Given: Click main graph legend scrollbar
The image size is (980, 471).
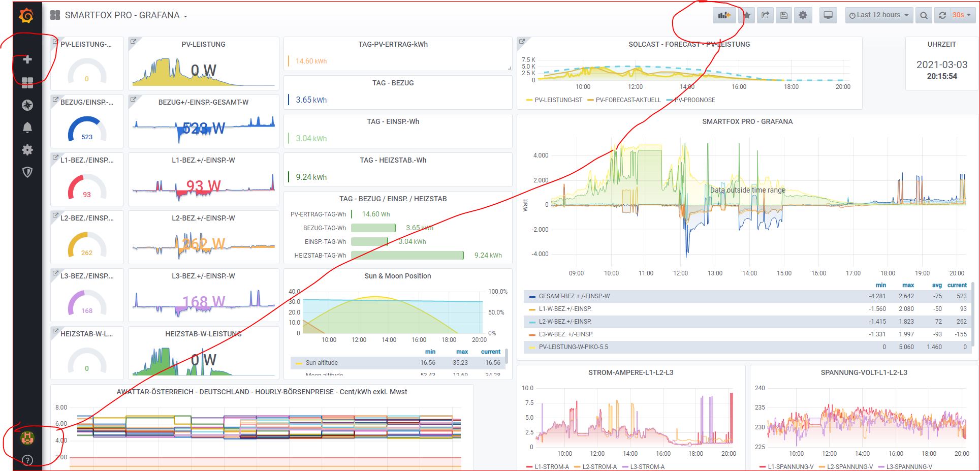Looking at the screenshot, I should point(973,315).
